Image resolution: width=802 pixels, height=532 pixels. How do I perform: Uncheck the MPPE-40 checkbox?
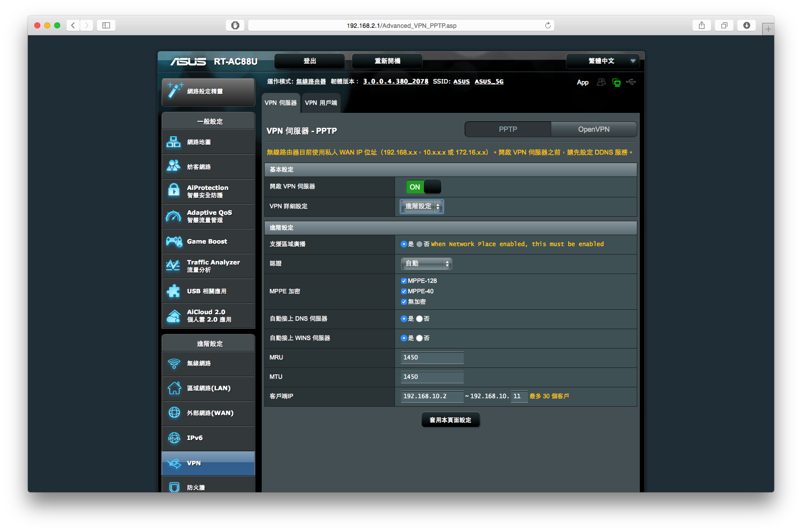[403, 291]
